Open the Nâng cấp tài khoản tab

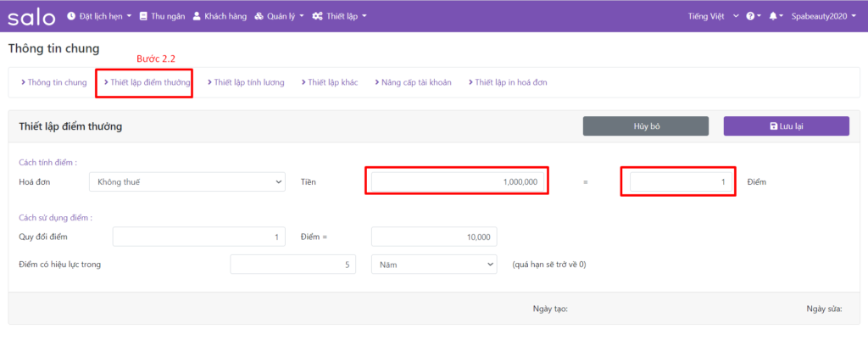415,82
